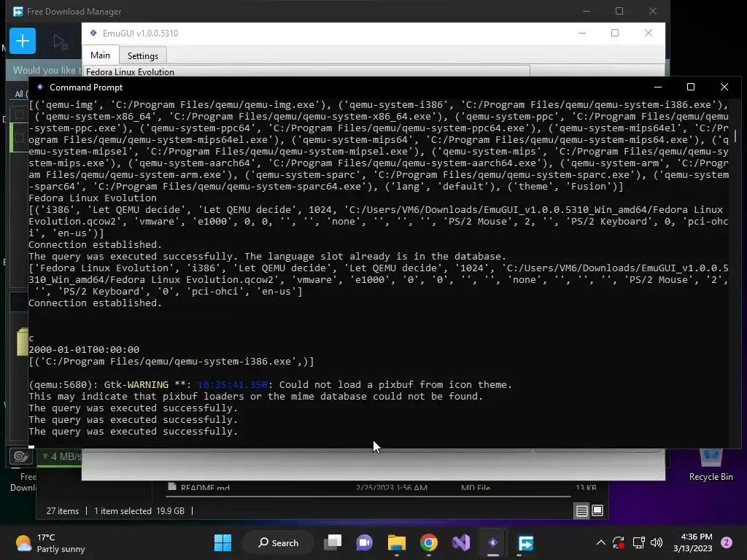Switch to Free Download Manager from the taskbar
Image resolution: width=747 pixels, height=560 pixels.
coord(525,542)
